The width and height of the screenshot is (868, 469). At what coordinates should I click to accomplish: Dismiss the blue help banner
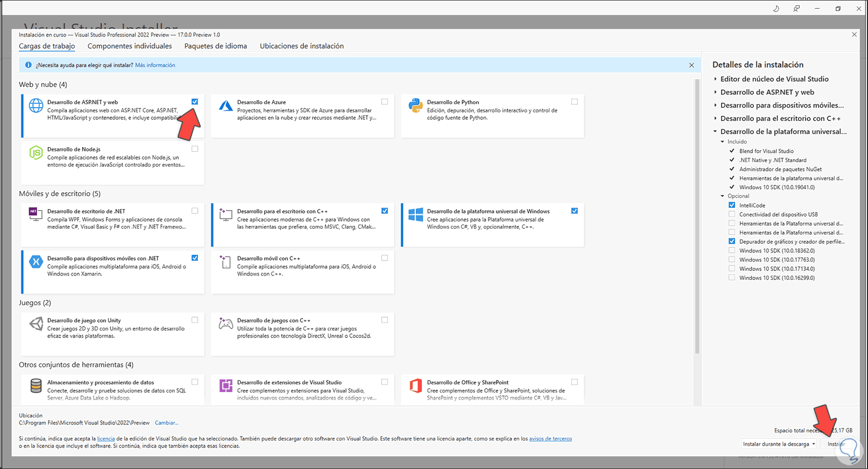(x=691, y=65)
